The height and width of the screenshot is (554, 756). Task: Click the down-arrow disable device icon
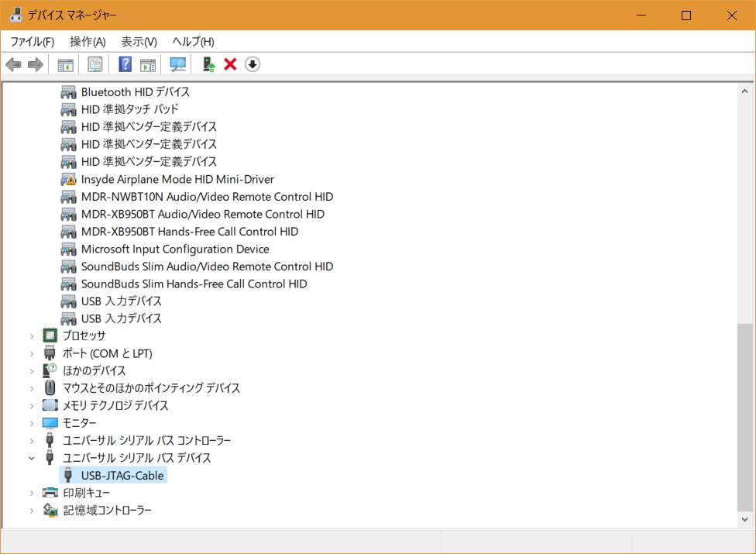253,64
